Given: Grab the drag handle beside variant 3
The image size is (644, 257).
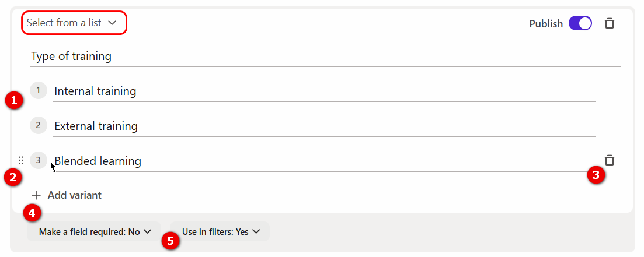Looking at the screenshot, I should (x=21, y=160).
